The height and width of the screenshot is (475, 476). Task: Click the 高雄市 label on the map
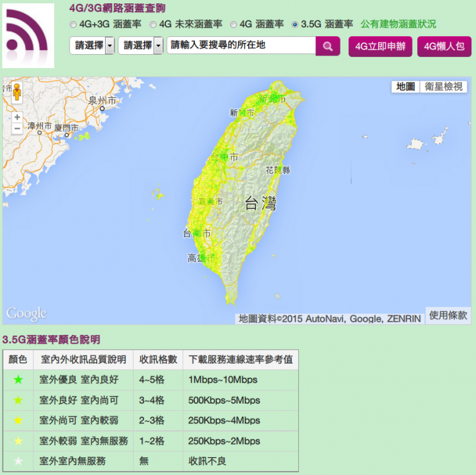[201, 258]
